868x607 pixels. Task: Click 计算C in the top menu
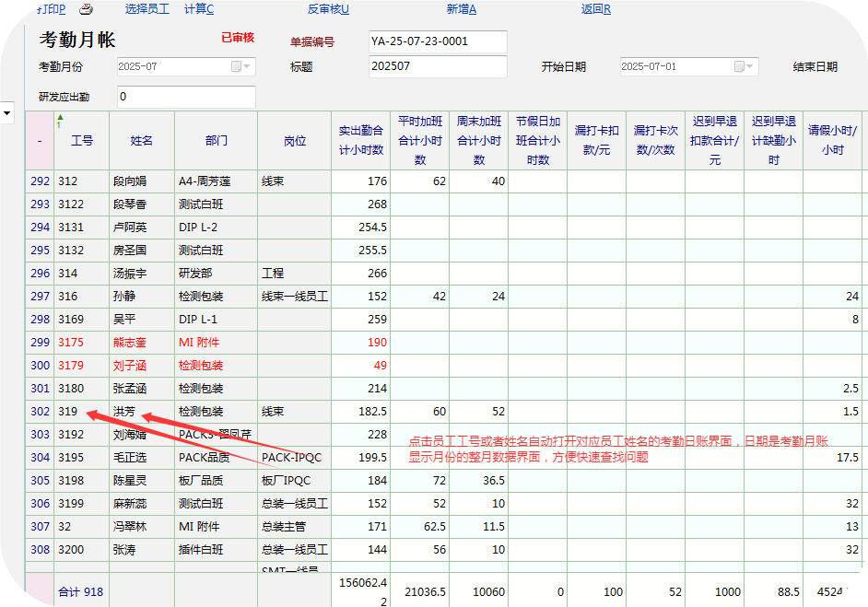click(x=199, y=9)
